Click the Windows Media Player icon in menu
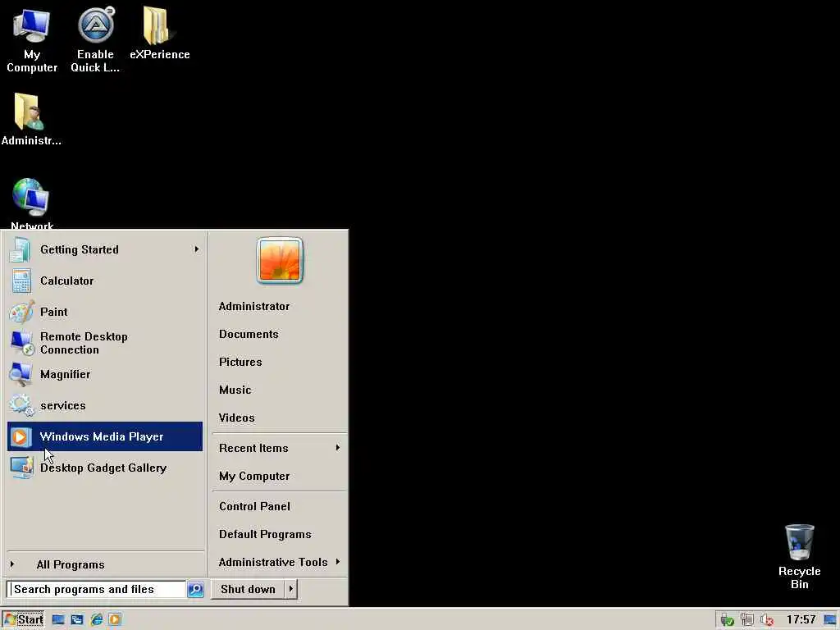 (21, 436)
